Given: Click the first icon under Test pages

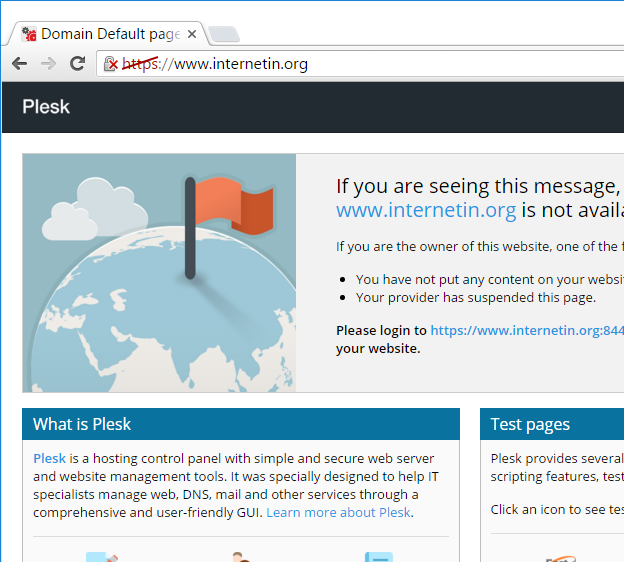Looking at the screenshot, I should coord(560,557).
